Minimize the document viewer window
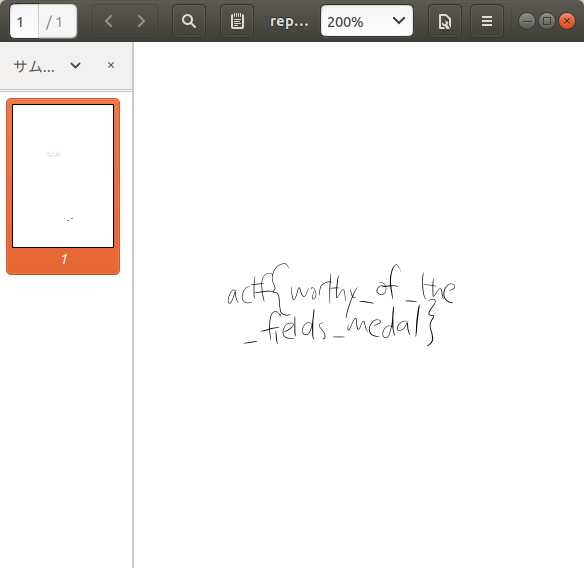Image resolution: width=584 pixels, height=568 pixels. (527, 21)
